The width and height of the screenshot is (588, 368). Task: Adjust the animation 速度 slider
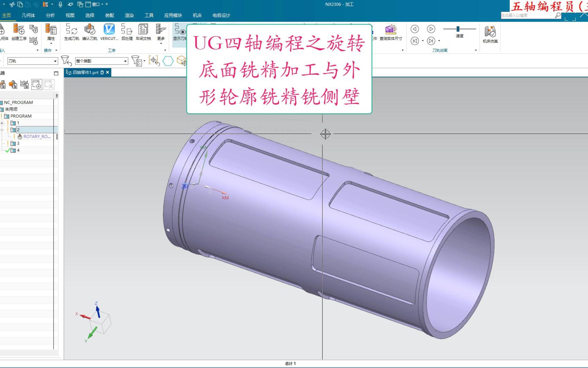458,29
